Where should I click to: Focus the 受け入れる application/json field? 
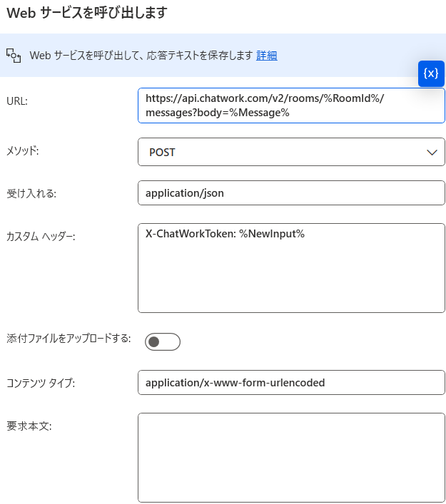coord(291,193)
